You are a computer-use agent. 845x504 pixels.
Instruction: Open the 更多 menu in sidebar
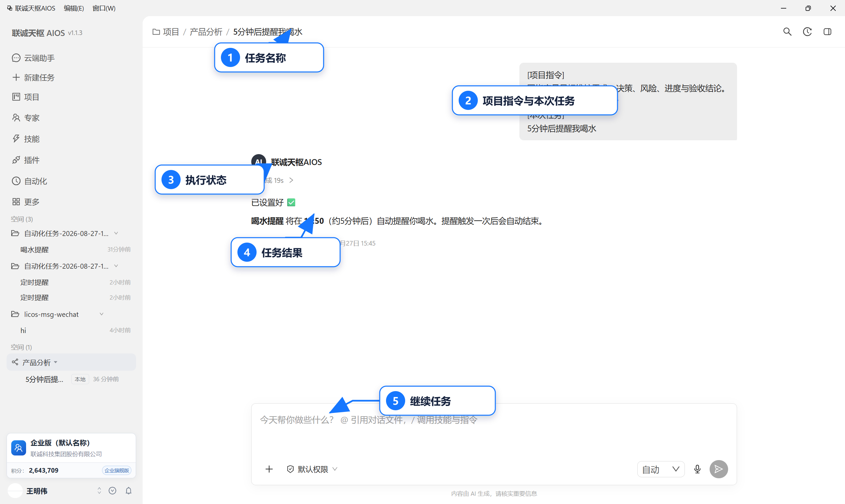click(26, 202)
